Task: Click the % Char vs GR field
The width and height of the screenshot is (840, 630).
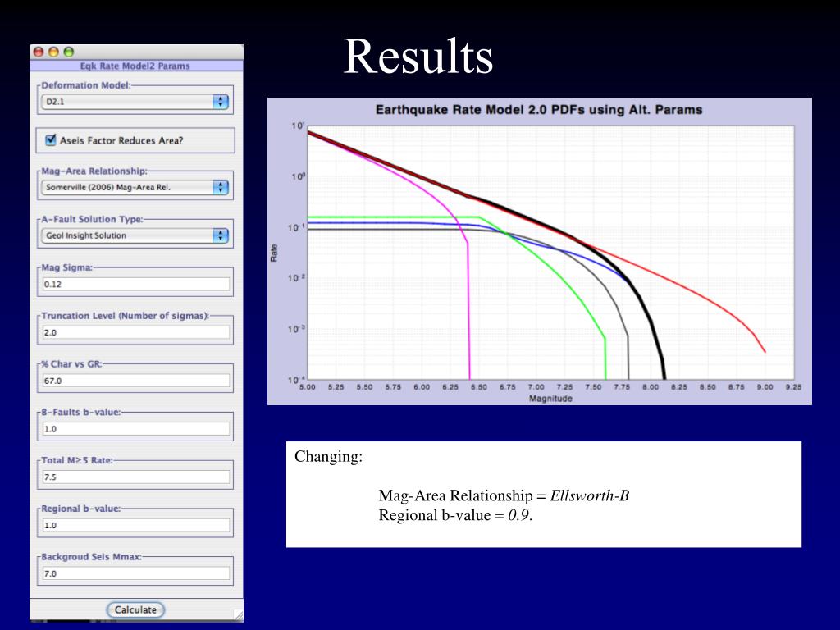Action: [x=136, y=381]
